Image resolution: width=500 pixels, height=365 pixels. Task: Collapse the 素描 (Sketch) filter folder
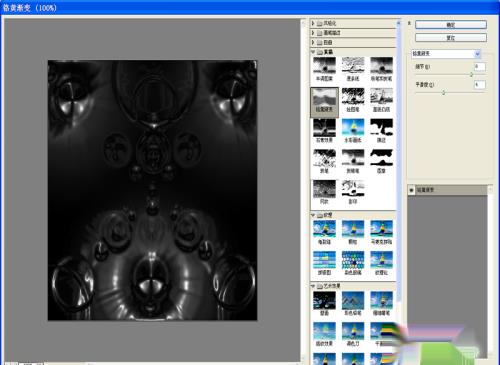[313, 52]
